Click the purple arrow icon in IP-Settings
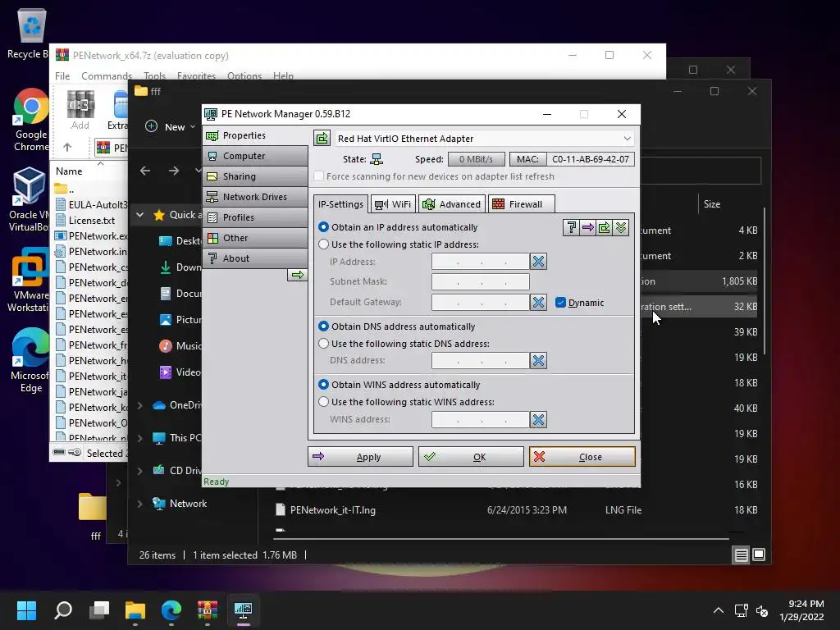Screen dimensions: 840x630 point(587,228)
